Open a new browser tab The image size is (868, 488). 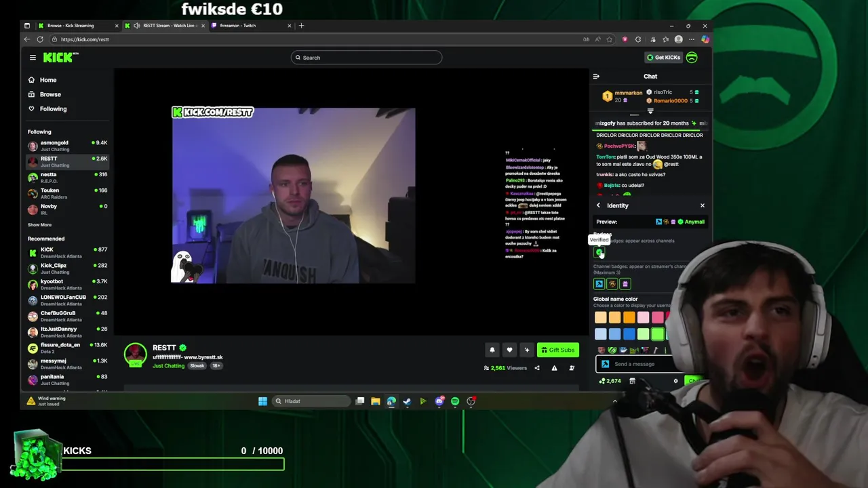[301, 26]
